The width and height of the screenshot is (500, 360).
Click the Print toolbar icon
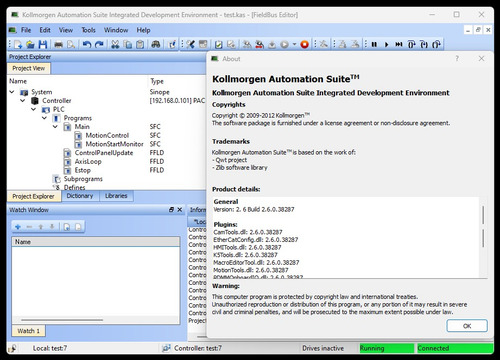point(59,44)
